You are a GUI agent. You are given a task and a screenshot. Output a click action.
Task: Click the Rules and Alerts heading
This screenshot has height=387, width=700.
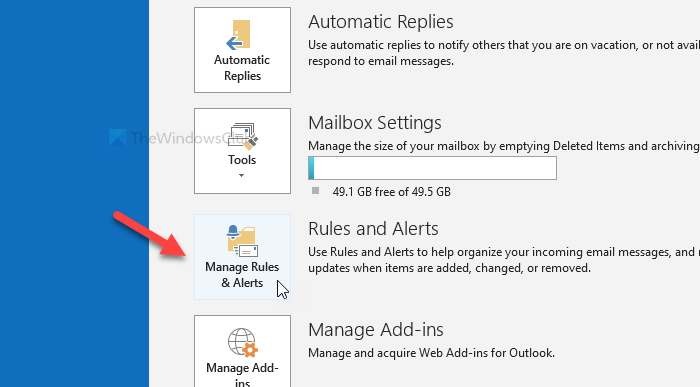tap(373, 229)
